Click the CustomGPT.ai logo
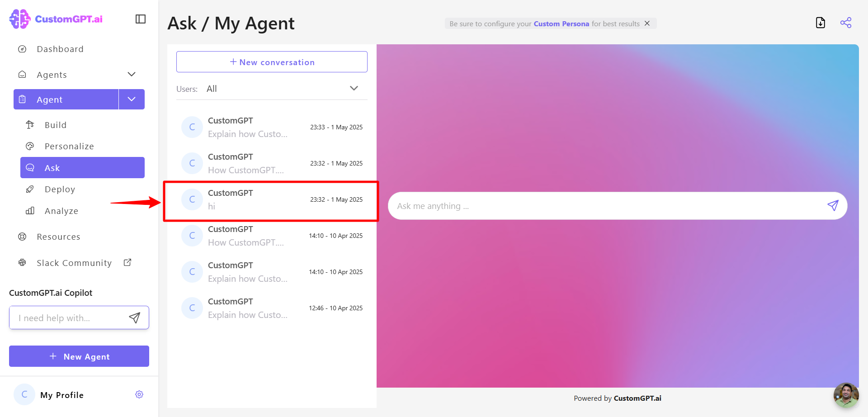 (x=56, y=19)
